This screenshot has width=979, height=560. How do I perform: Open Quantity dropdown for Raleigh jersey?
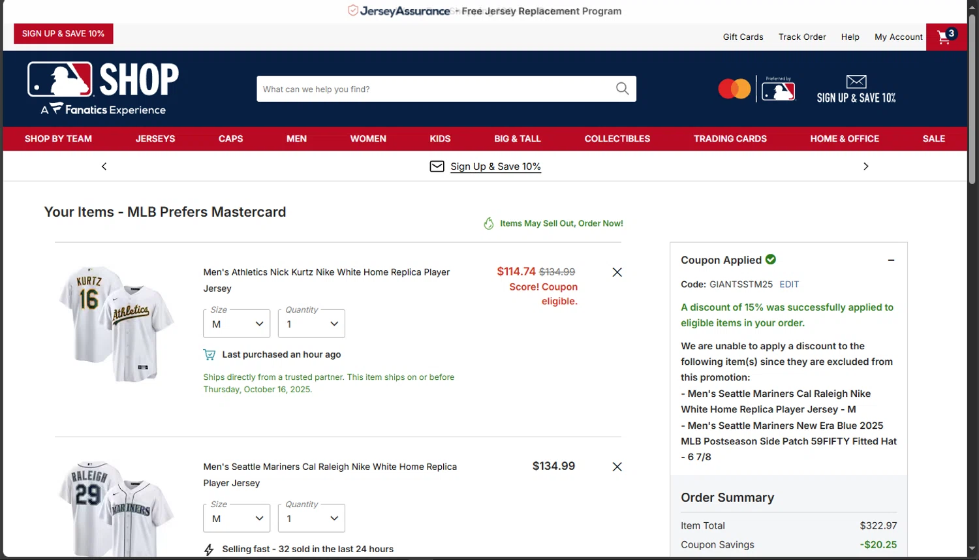pos(311,518)
